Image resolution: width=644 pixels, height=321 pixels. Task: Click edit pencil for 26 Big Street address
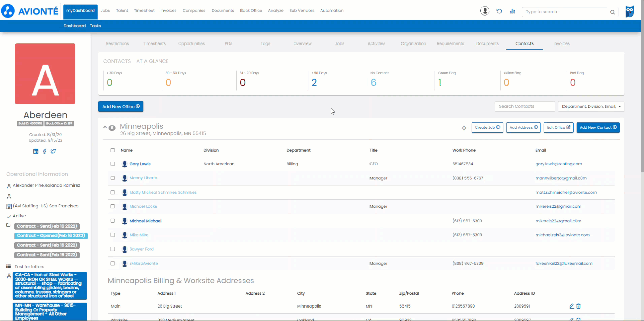(x=572, y=306)
